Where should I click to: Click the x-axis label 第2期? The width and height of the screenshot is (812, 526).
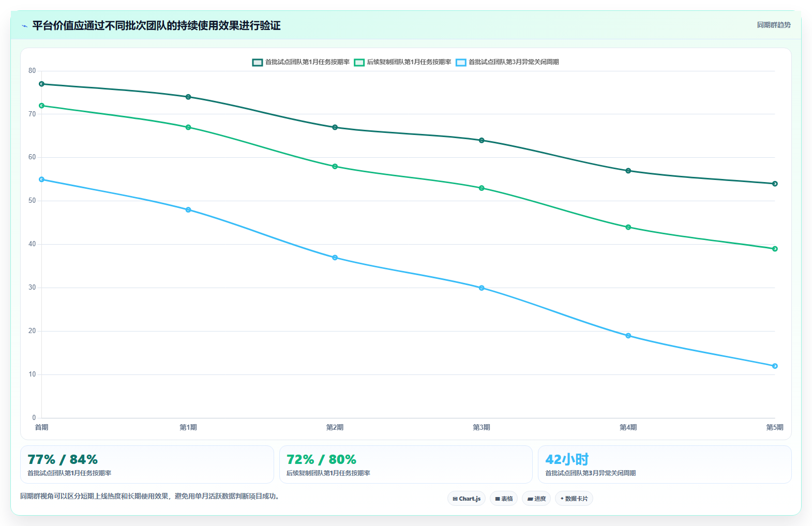point(335,427)
